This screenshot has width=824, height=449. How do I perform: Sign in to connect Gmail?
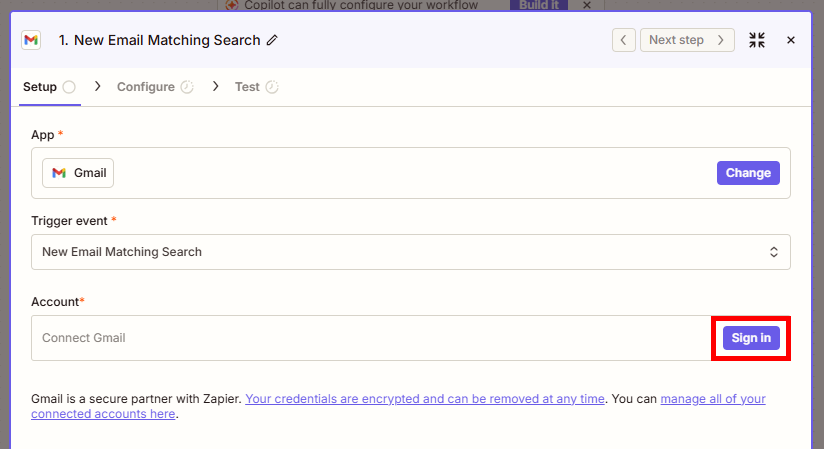point(751,338)
